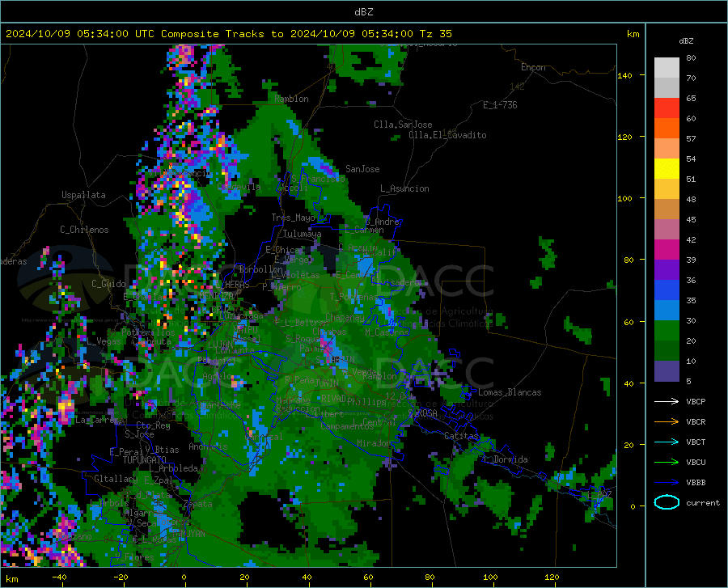Click the 'C_Chilenos' place label

[84, 230]
